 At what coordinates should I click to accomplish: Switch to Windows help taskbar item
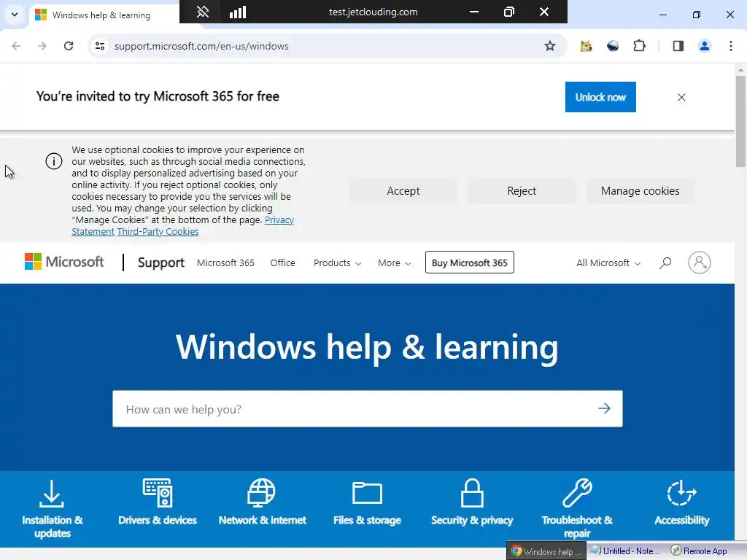(x=546, y=551)
